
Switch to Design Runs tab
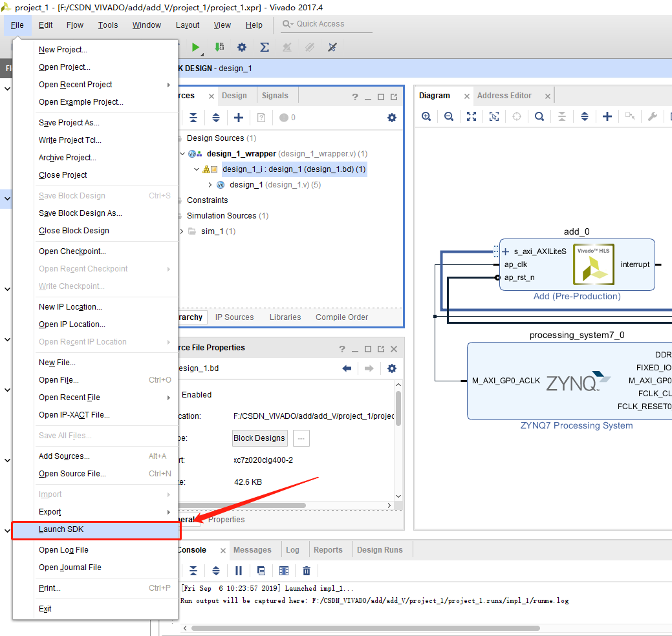coord(380,550)
